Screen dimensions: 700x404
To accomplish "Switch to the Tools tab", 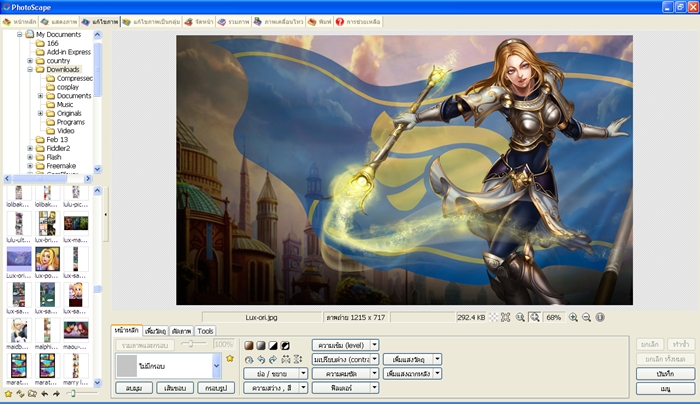I will point(205,331).
